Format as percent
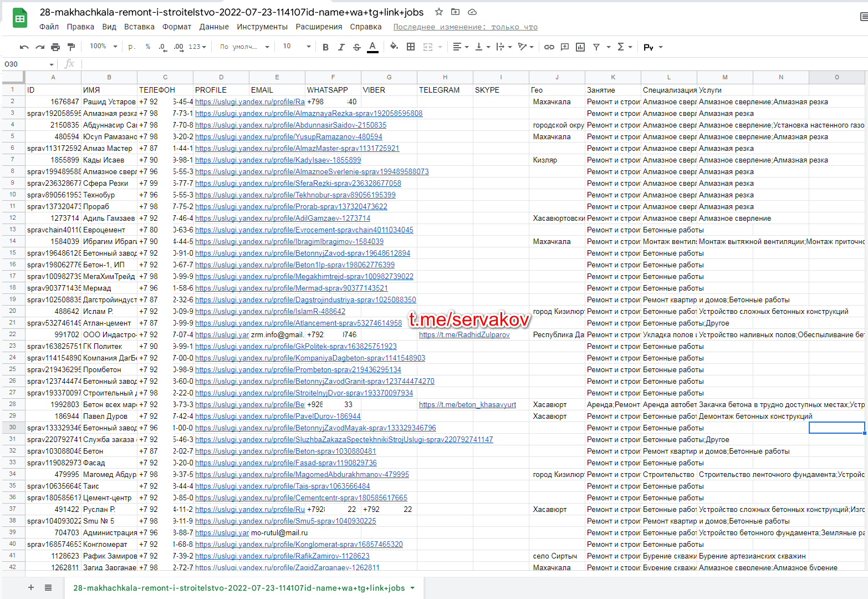This screenshot has width=868, height=599. pyautogui.click(x=148, y=47)
